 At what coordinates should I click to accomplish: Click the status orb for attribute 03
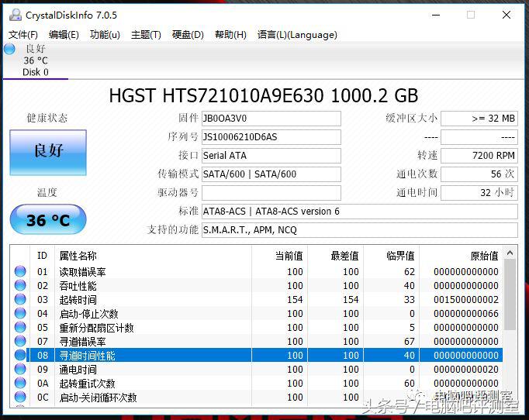(20, 299)
